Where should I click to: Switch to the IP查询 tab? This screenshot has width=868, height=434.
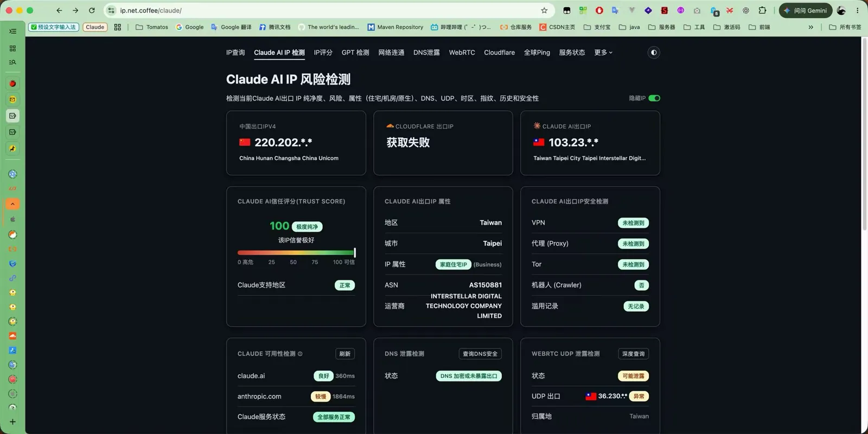(x=235, y=53)
